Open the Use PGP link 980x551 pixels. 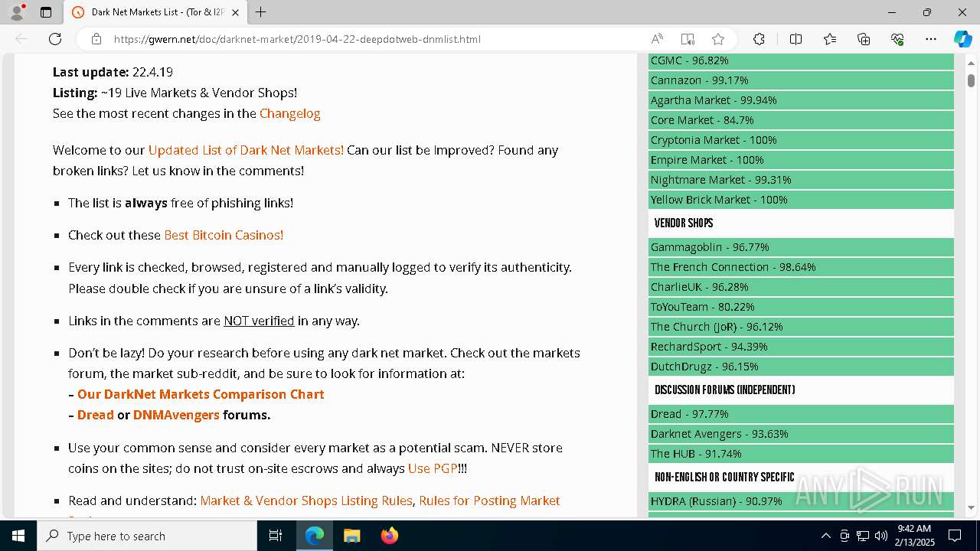point(433,468)
